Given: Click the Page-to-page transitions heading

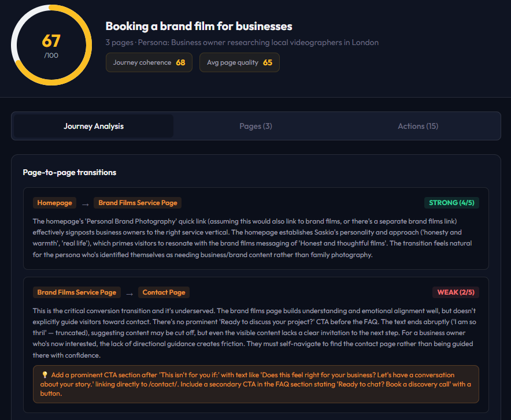Looking at the screenshot, I should [69, 173].
